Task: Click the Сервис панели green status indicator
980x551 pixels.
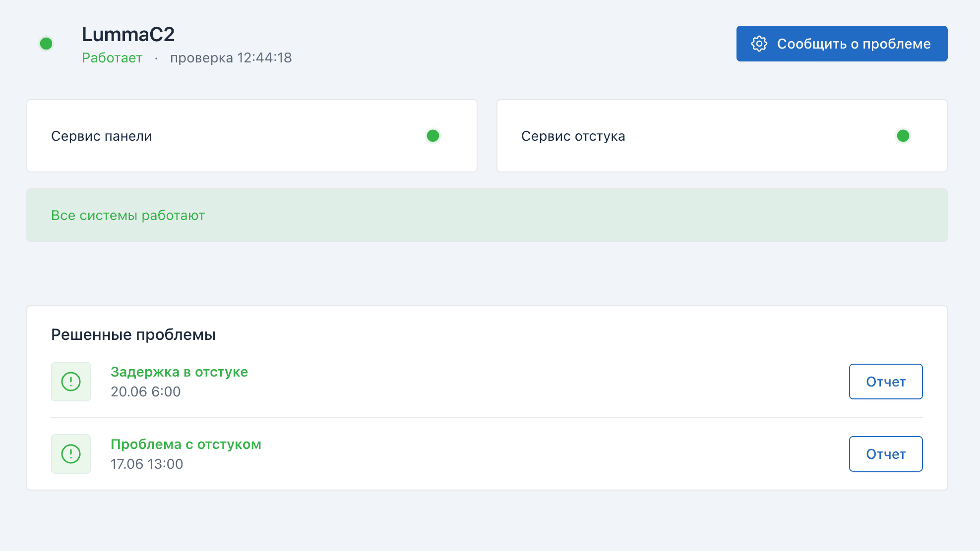Action: coord(433,136)
